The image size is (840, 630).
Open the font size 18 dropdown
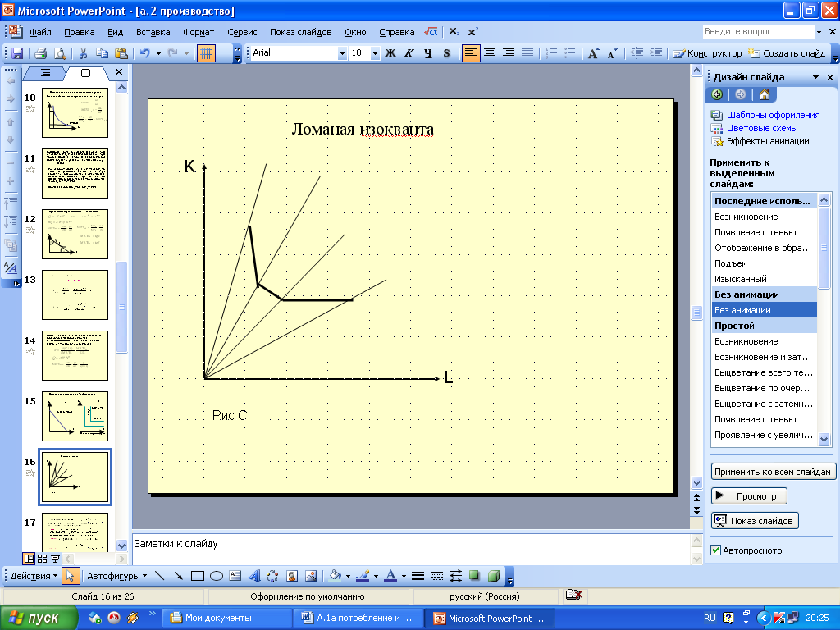(x=375, y=53)
